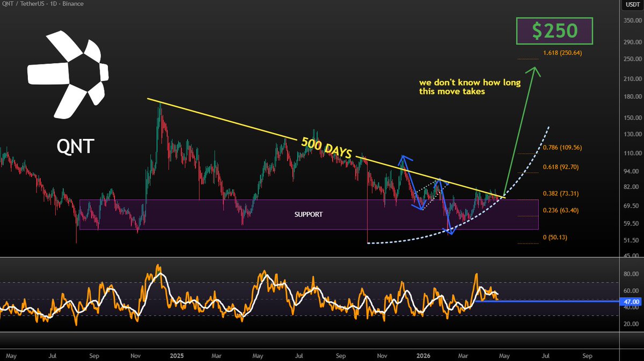Select the '0.618 (92.70)' Fibonacci label

560,167
